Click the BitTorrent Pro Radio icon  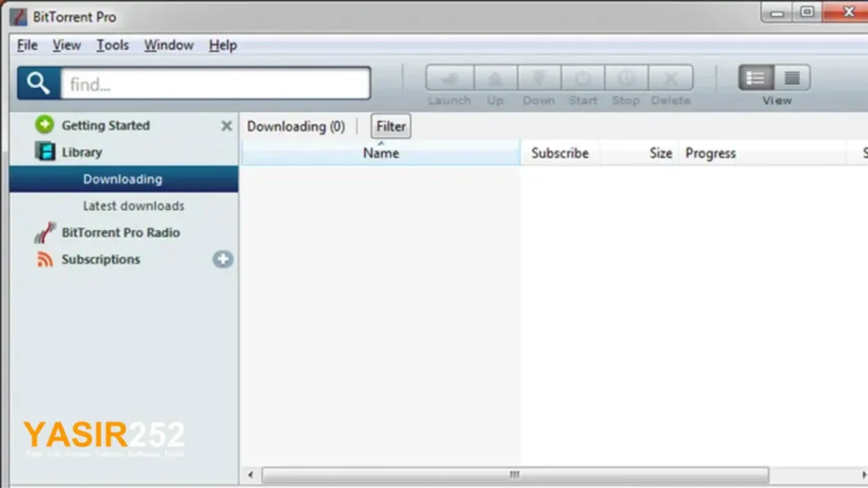45,232
